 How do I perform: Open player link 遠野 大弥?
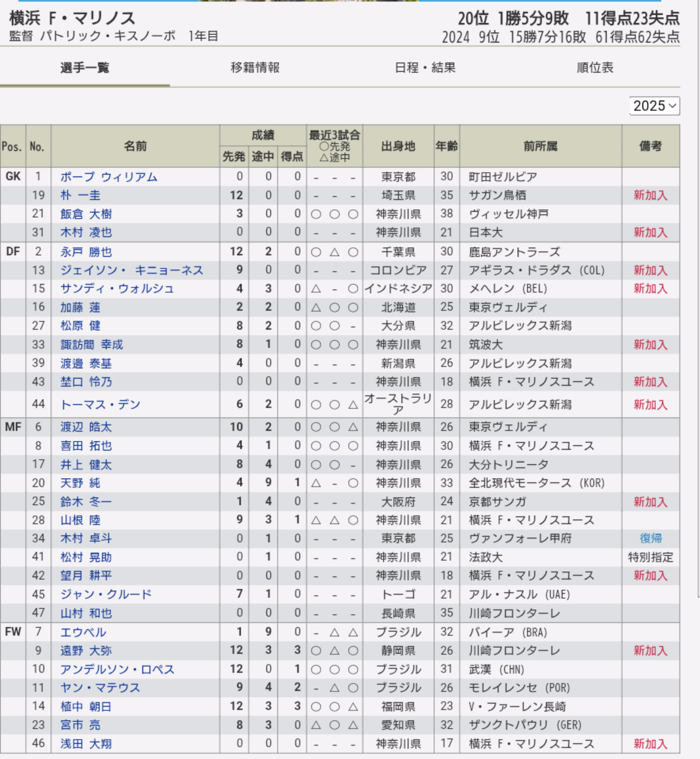click(x=86, y=651)
